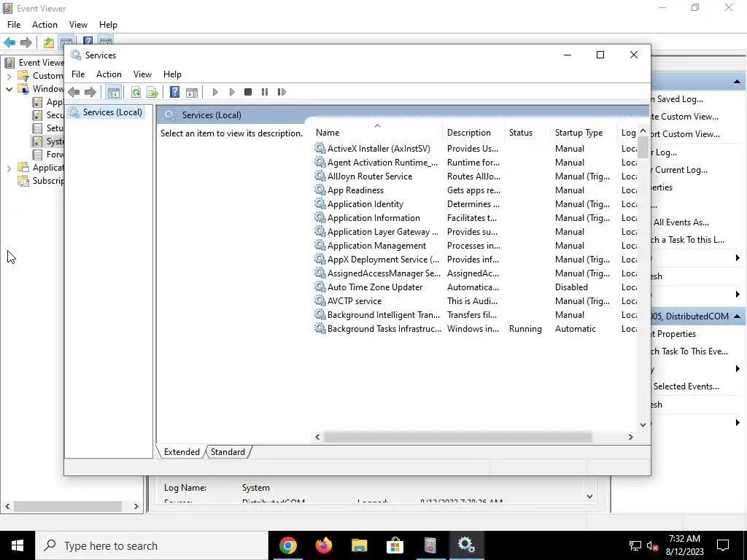The image size is (747, 560).
Task: Click the Stop Service square icon
Action: click(x=248, y=92)
